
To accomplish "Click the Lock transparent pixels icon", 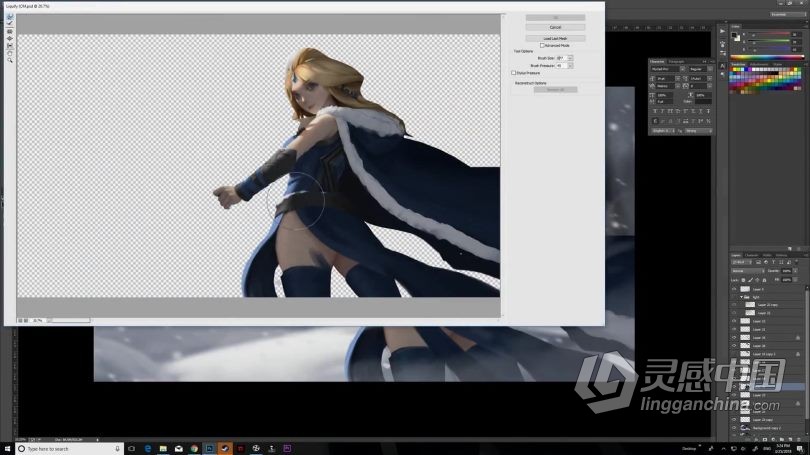I will (x=743, y=280).
